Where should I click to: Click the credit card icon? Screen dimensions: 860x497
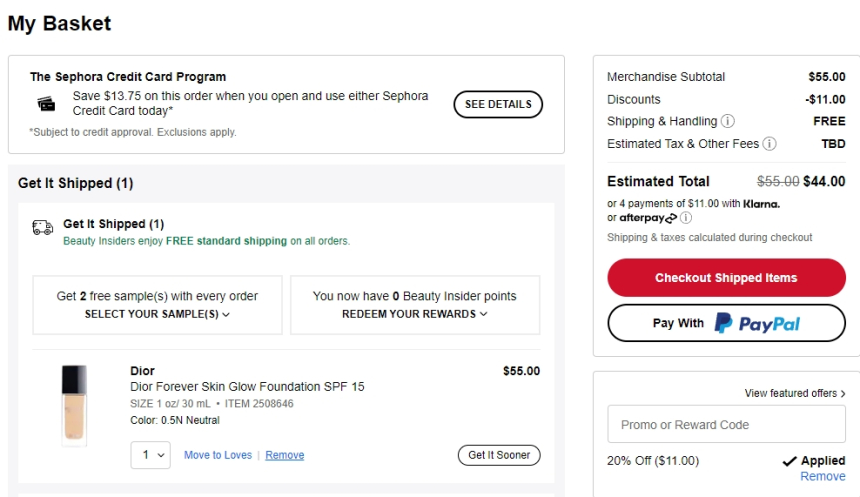point(47,104)
